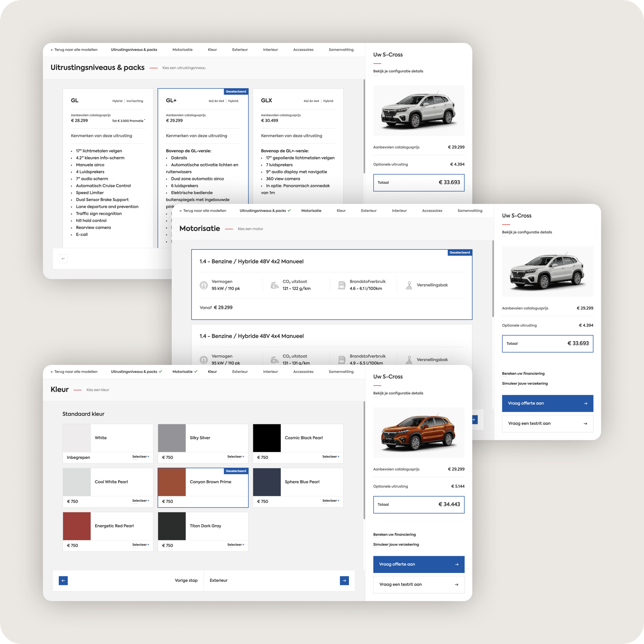Open Accessoires tab in the Kleur window

[x=303, y=372]
